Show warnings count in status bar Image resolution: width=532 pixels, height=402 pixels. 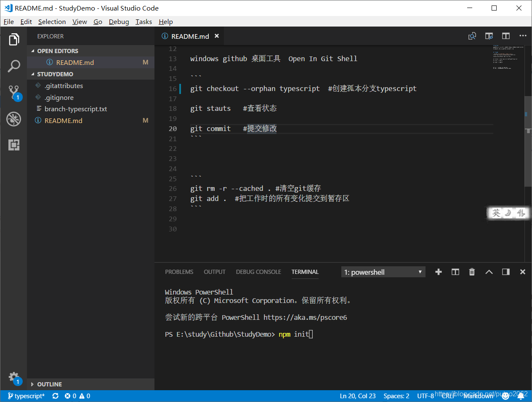point(85,396)
